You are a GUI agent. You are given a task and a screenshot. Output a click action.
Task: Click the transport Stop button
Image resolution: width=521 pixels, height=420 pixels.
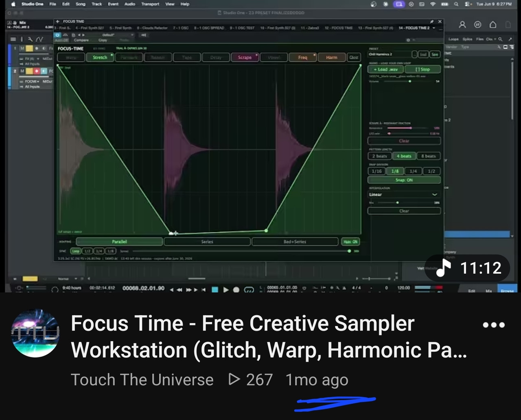pos(215,289)
